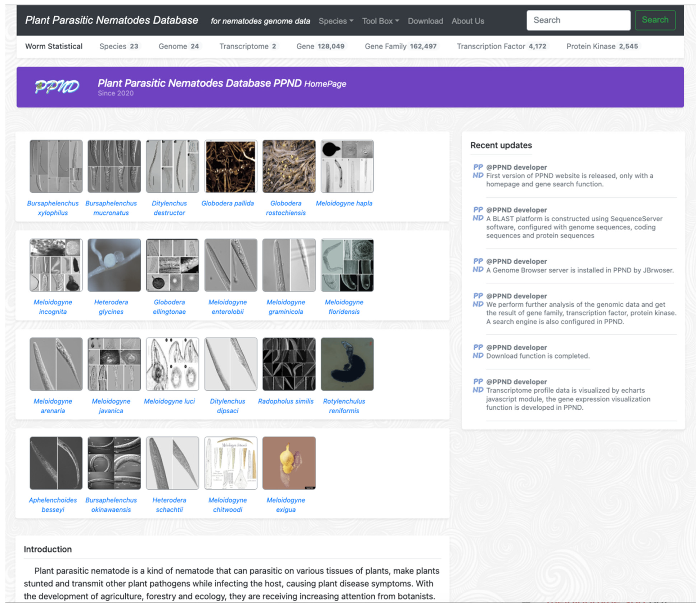Select the Rotylenchulus reniformis picture

347,364
